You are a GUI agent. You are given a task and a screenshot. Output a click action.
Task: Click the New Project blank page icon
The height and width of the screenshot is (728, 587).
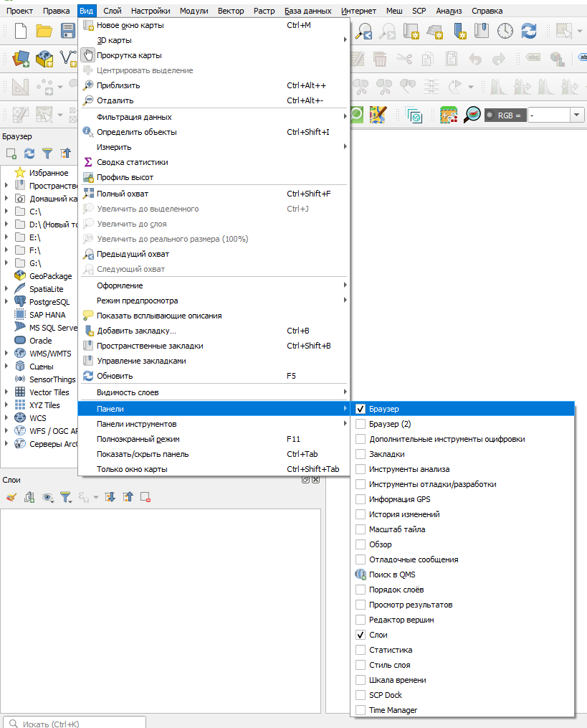point(21,31)
